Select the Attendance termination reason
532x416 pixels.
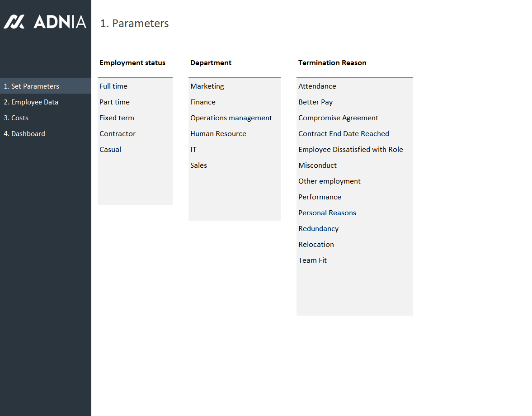tap(317, 86)
